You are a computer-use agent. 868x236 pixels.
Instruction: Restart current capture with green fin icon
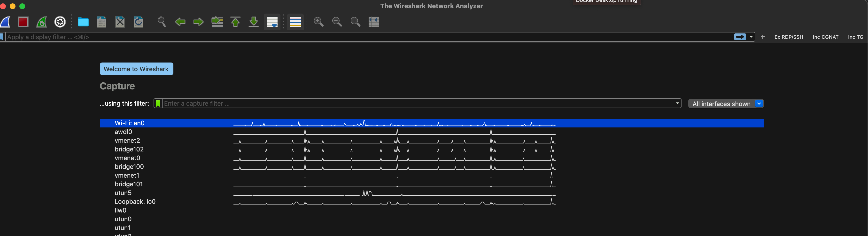point(42,22)
